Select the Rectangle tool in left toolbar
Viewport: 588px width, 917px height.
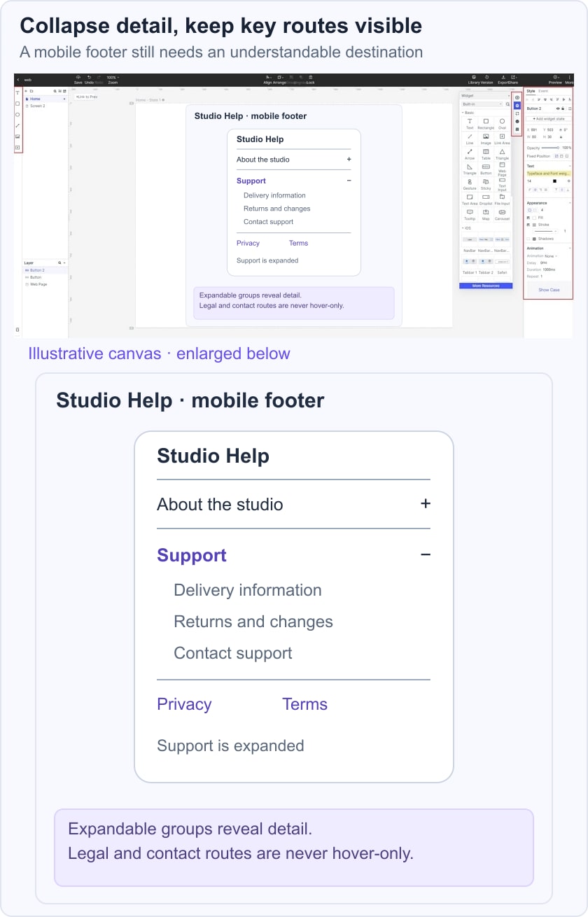[17, 104]
